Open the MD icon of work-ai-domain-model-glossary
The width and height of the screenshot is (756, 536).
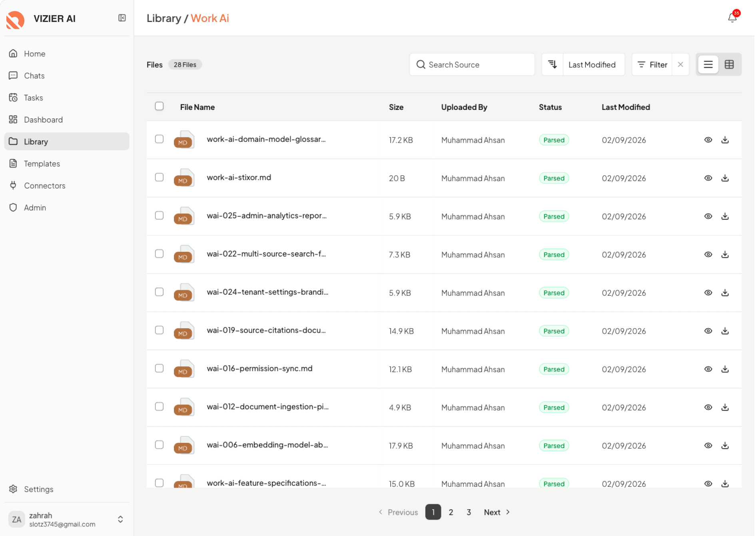pos(184,140)
